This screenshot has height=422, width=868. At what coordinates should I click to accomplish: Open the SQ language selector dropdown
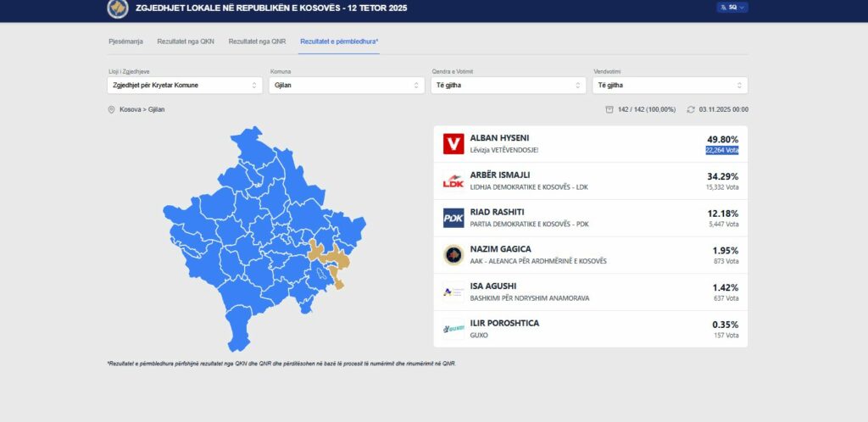[732, 7]
